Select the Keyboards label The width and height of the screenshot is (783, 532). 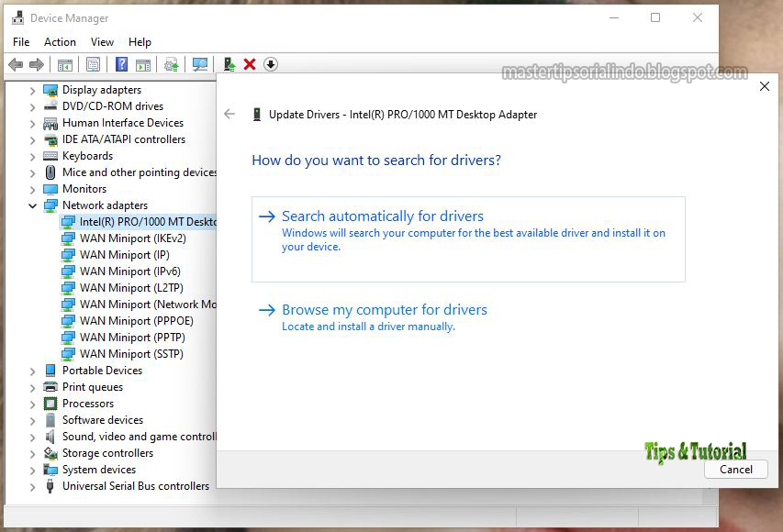pyautogui.click(x=87, y=156)
